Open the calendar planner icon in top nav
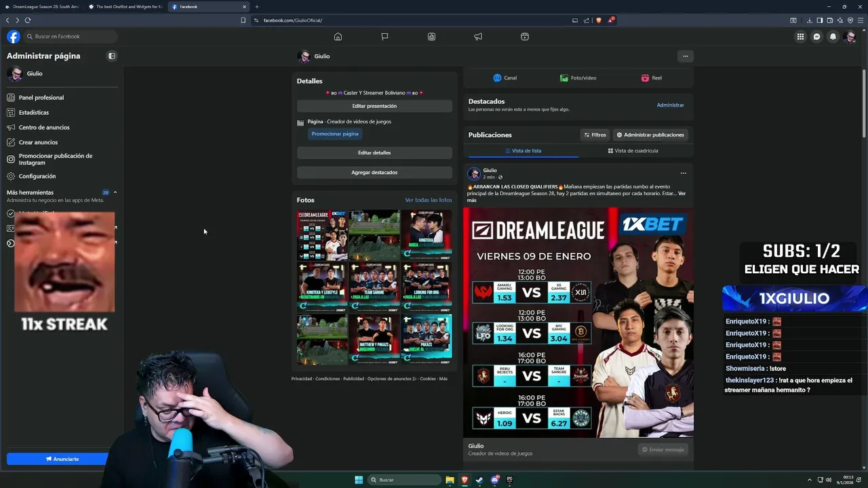The image size is (868, 488). pyautogui.click(x=525, y=37)
